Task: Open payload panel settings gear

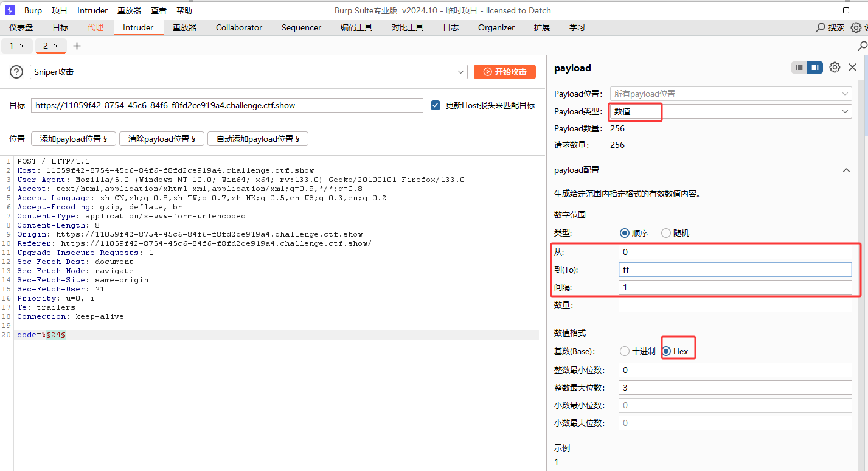Action: (x=835, y=68)
